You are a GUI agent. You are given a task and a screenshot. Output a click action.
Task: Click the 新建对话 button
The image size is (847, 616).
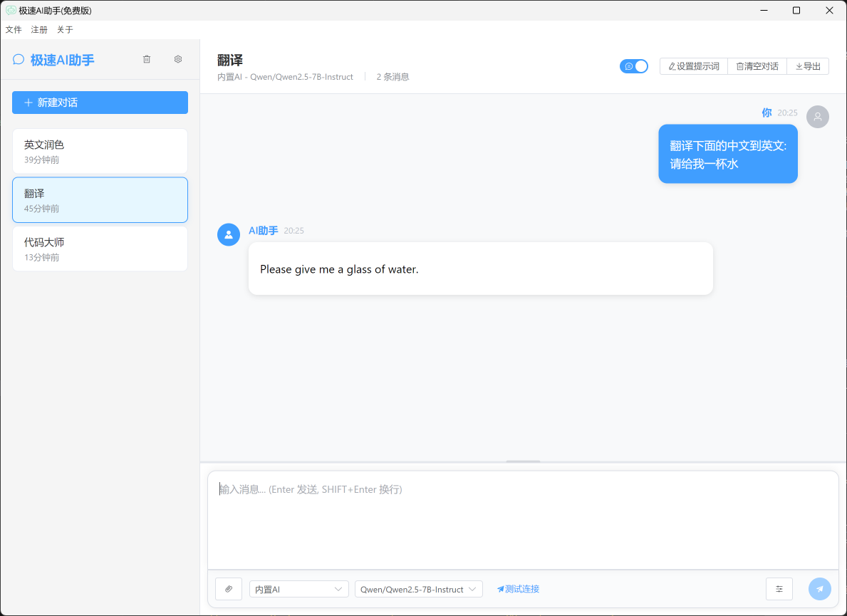[100, 103]
